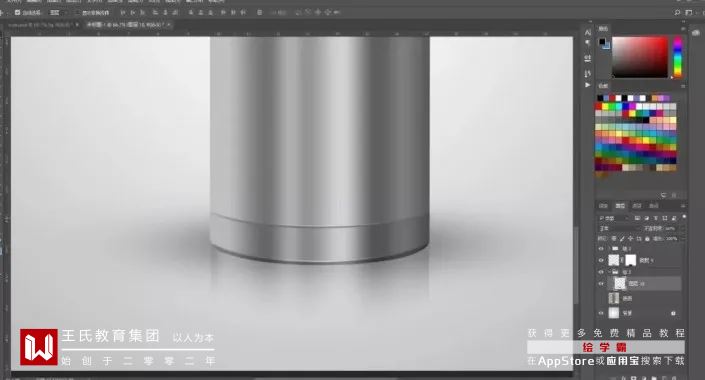
Task: Click the Auto-Align Layers icon
Action: point(259,13)
